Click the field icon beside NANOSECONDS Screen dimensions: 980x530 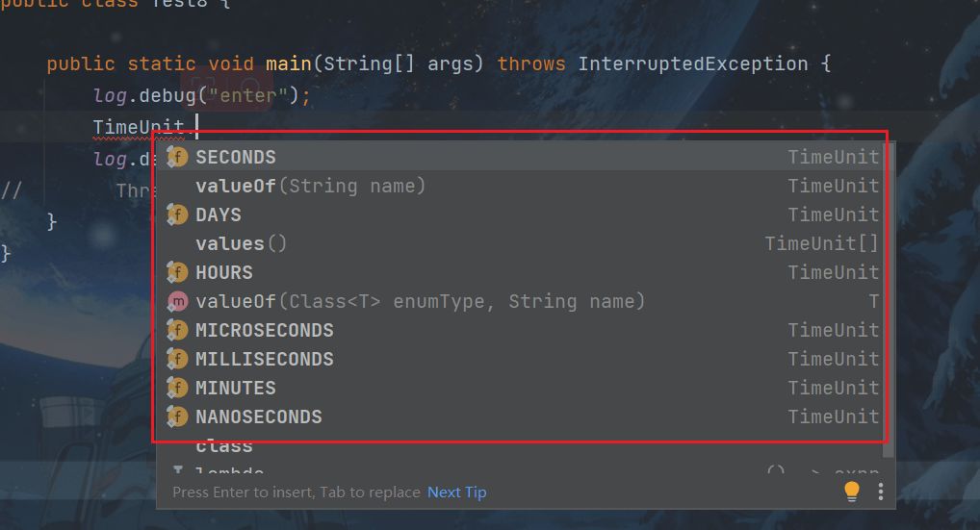(x=177, y=416)
